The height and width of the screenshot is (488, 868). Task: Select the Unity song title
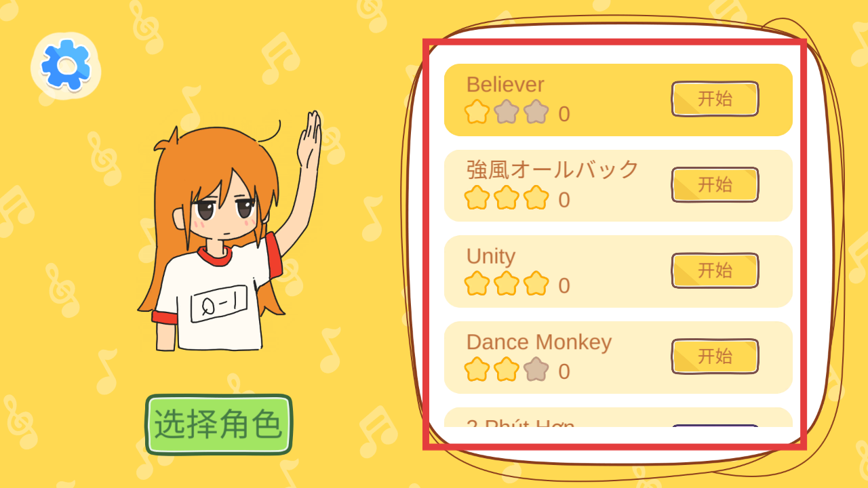(491, 256)
